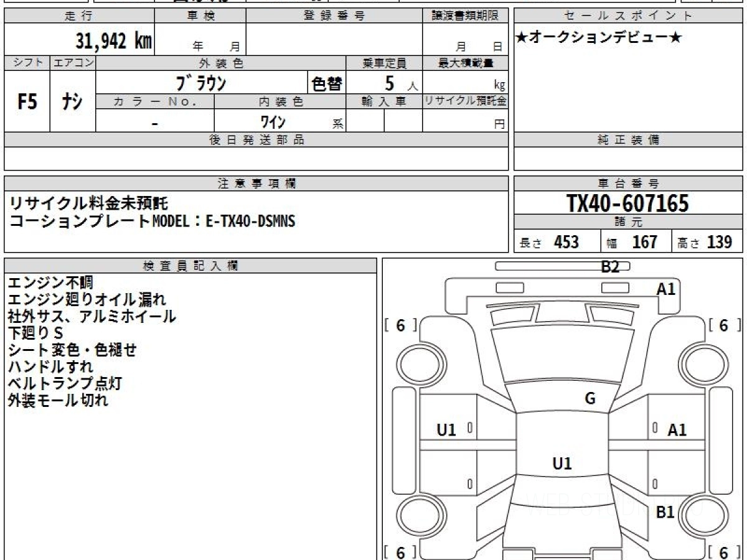Click the B2 damage mark on the bumper
747x560 pixels.
click(x=610, y=267)
